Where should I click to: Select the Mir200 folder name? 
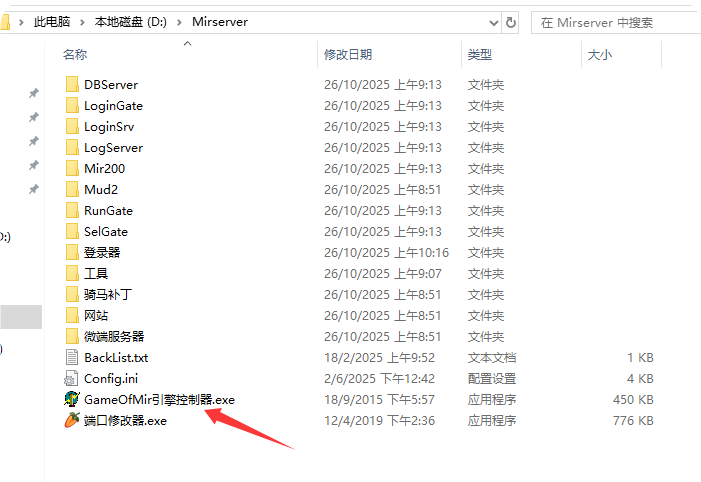click(106, 169)
